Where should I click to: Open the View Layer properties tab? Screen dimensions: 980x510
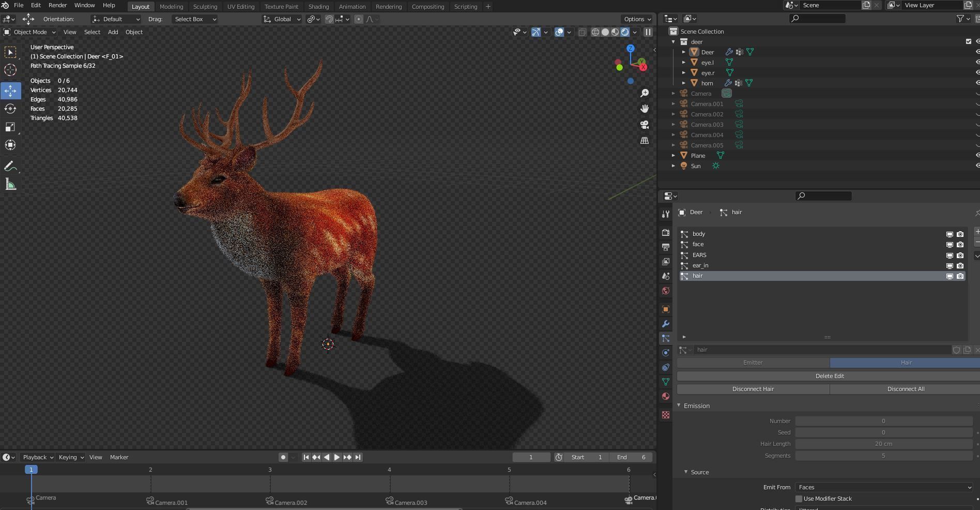point(666,261)
